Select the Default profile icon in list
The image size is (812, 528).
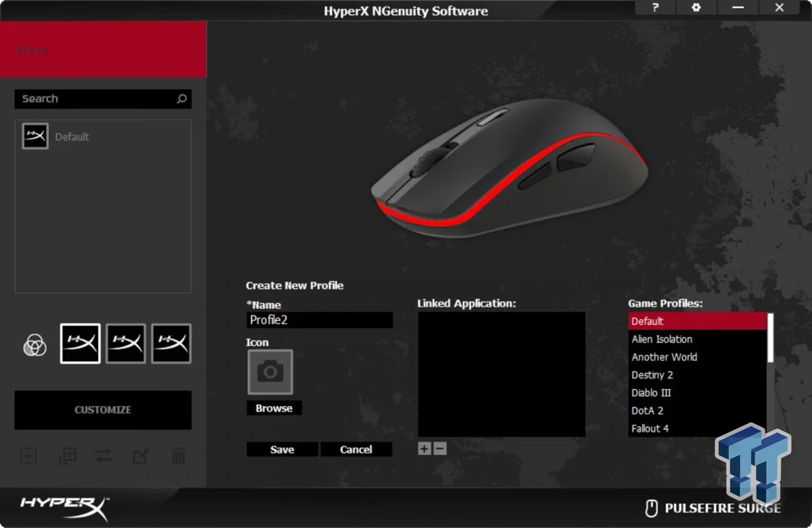35,136
